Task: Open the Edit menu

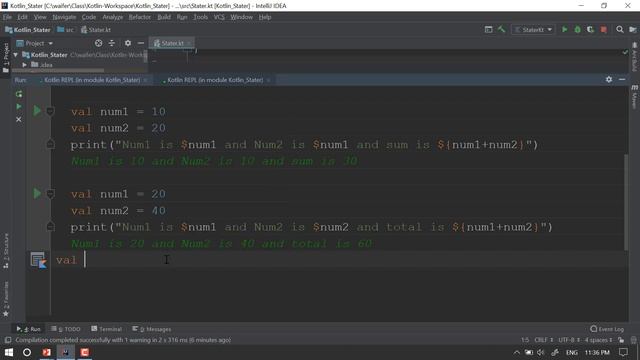Action: click(x=22, y=17)
